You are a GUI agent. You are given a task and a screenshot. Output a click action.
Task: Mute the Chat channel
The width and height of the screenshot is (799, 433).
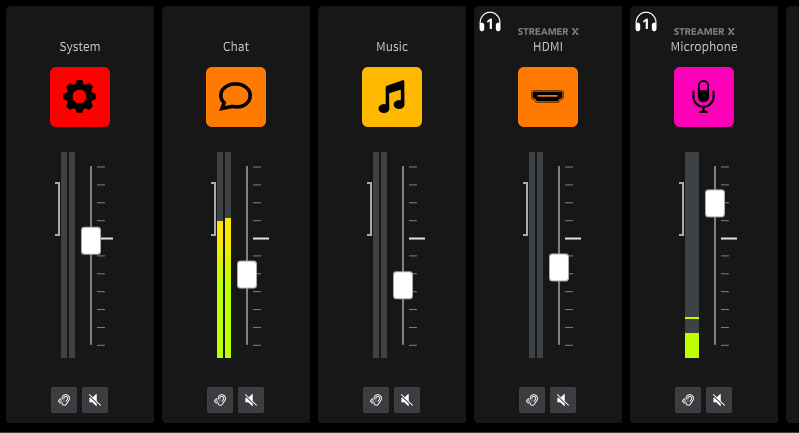click(x=251, y=400)
